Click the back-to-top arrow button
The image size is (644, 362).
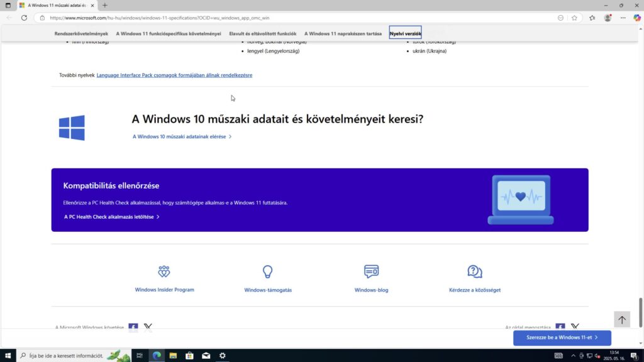[x=622, y=319]
